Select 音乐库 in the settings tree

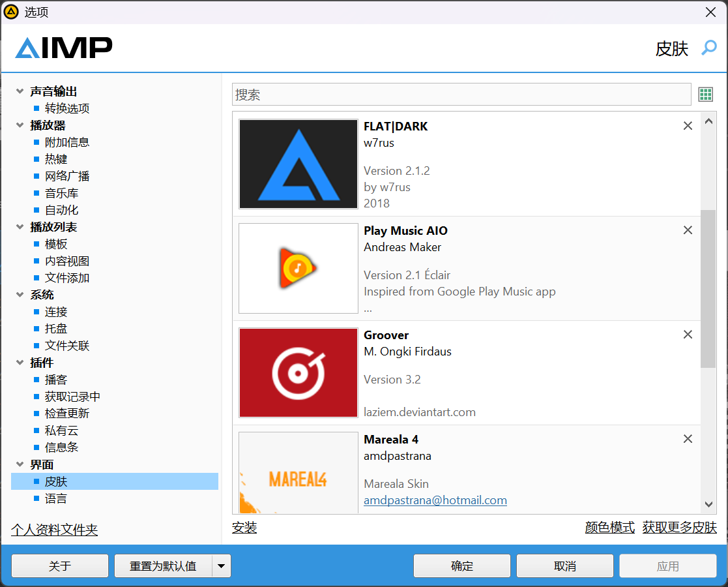(x=61, y=194)
